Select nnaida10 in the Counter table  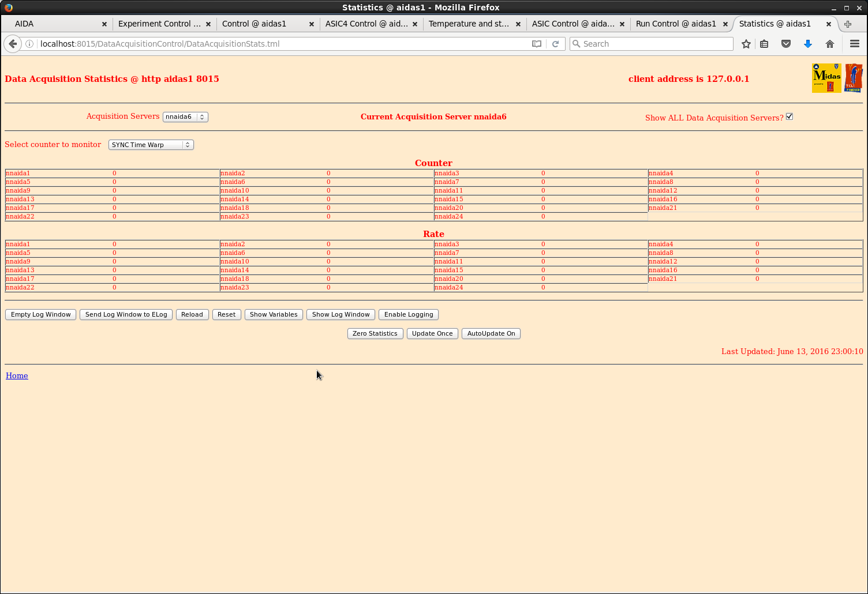pos(234,191)
